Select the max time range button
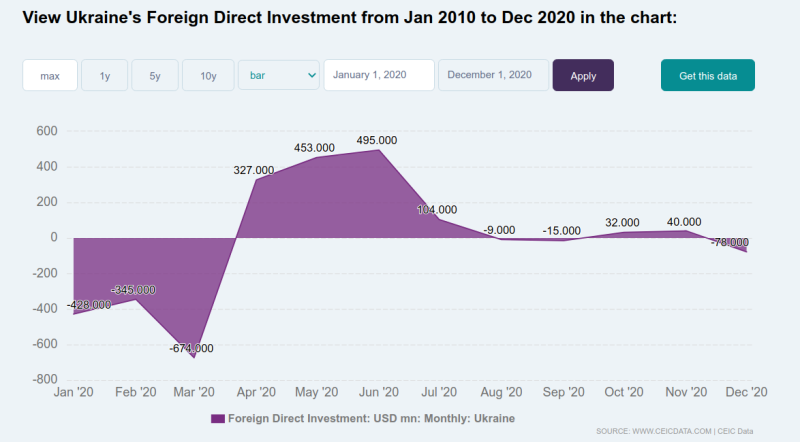 pos(50,76)
